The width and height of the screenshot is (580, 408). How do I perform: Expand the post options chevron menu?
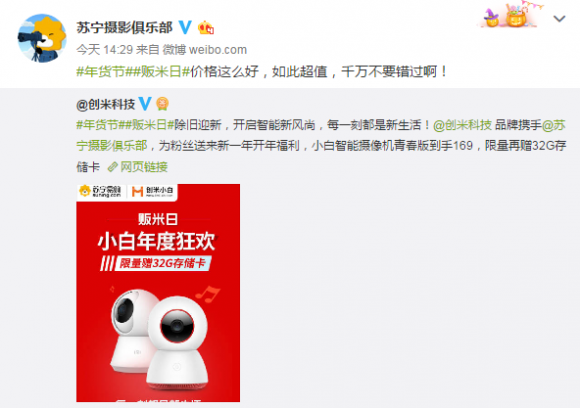559,18
